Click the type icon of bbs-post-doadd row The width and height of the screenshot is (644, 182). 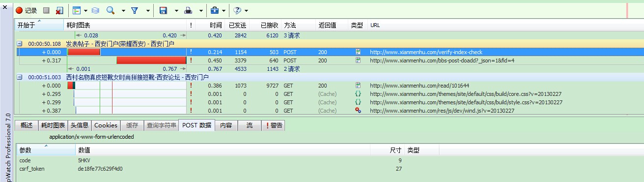(358, 60)
